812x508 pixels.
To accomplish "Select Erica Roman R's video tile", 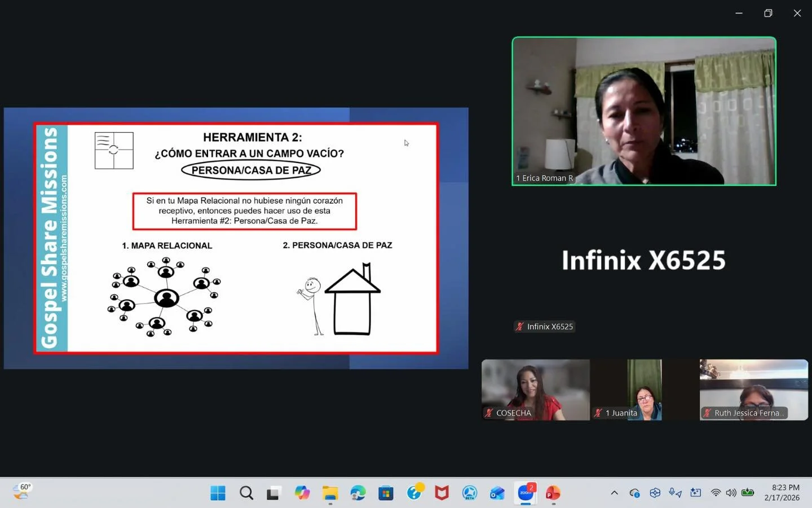I will point(644,111).
